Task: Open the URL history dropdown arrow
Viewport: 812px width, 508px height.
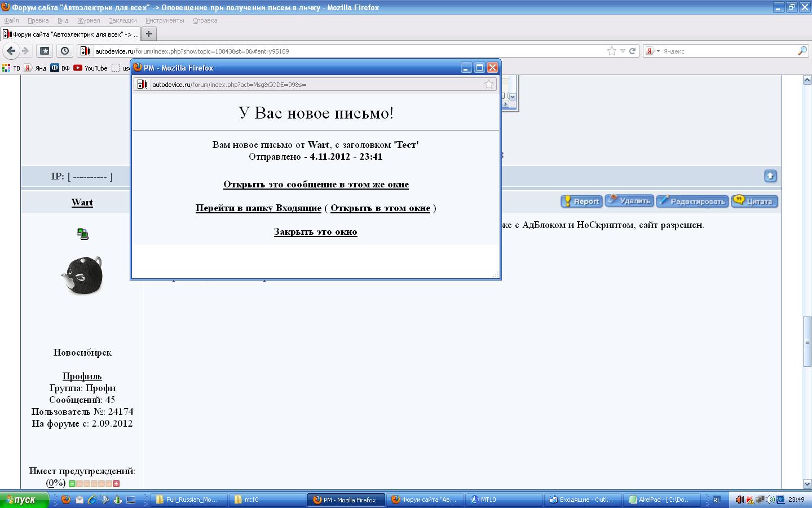Action: click(623, 51)
